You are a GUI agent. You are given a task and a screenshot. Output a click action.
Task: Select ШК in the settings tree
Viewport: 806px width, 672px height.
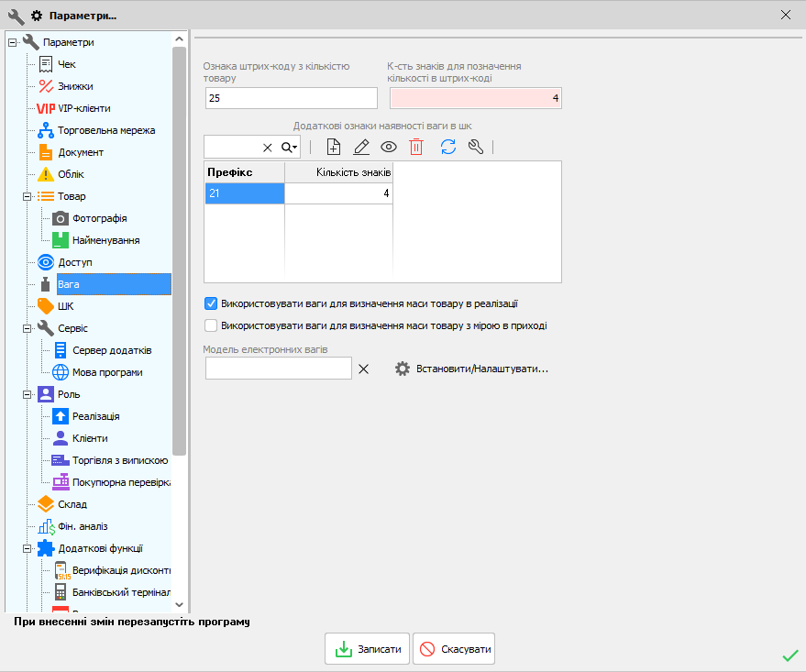click(x=65, y=306)
